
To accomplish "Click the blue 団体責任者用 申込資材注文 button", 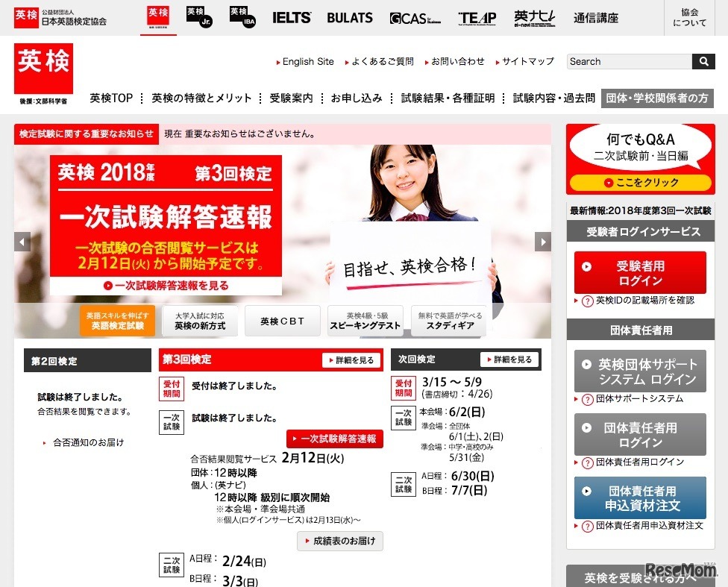I will pos(640,497).
